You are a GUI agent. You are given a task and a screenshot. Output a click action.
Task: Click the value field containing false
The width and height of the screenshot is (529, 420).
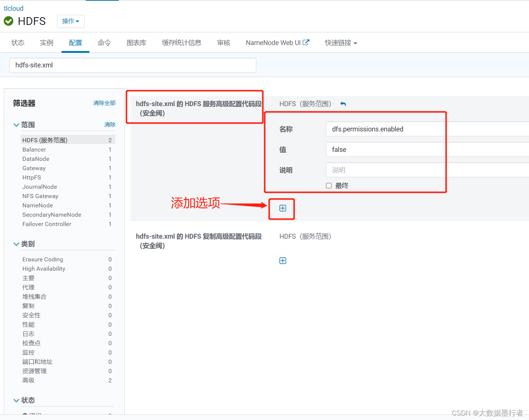386,149
